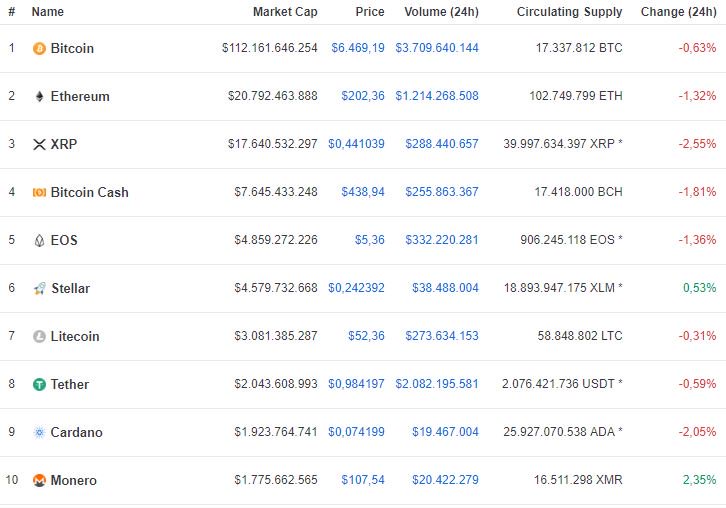This screenshot has height=508, width=726.
Task: Open the Bitcoin name link
Action: 72,48
